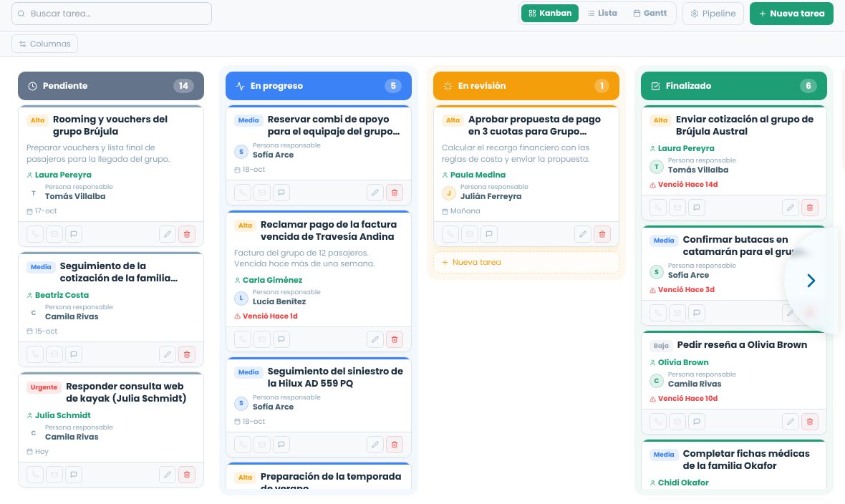Click email icon on Rooming y vouchers card
The height and width of the screenshot is (504, 845).
tap(54, 234)
